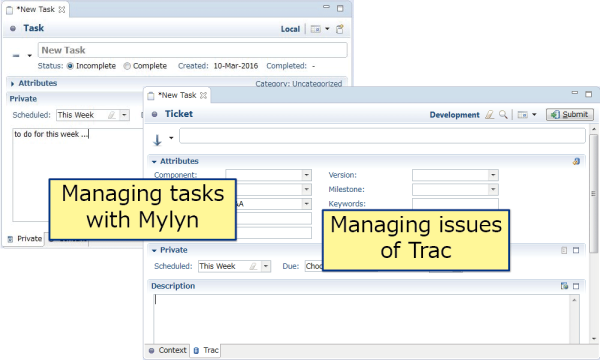This screenshot has height=360, width=600.
Task: Maximize the Task editor pane
Action: click(340, 8)
